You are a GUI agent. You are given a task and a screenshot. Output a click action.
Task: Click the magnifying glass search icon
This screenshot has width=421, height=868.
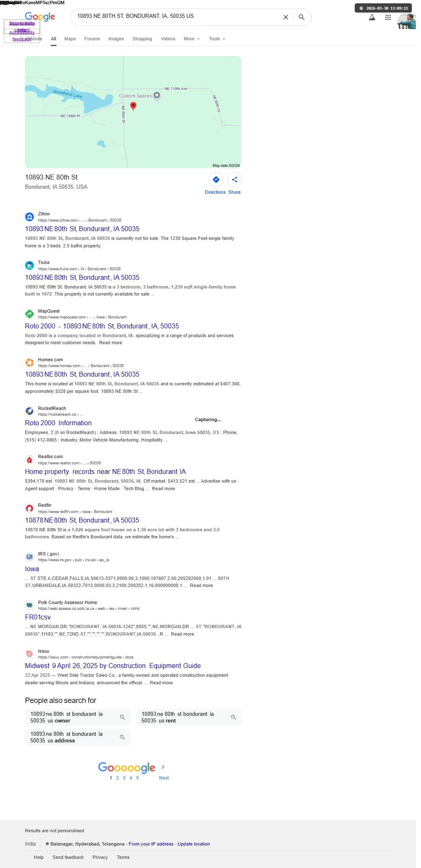coord(302,17)
